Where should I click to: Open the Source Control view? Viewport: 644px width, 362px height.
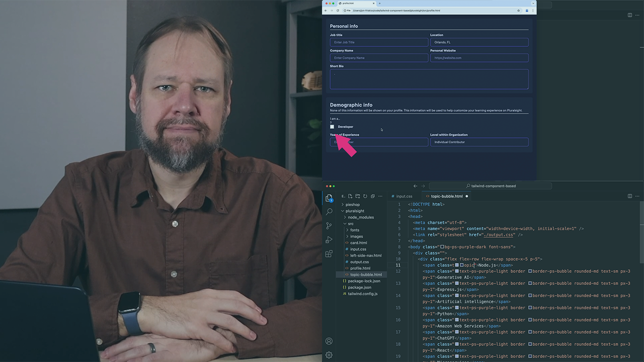pos(329,226)
